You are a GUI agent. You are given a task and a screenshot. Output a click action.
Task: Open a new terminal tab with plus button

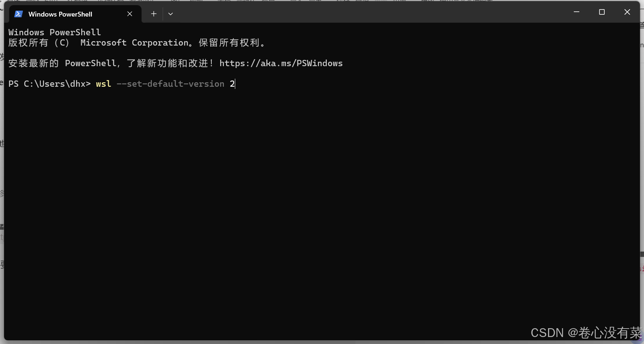point(153,14)
